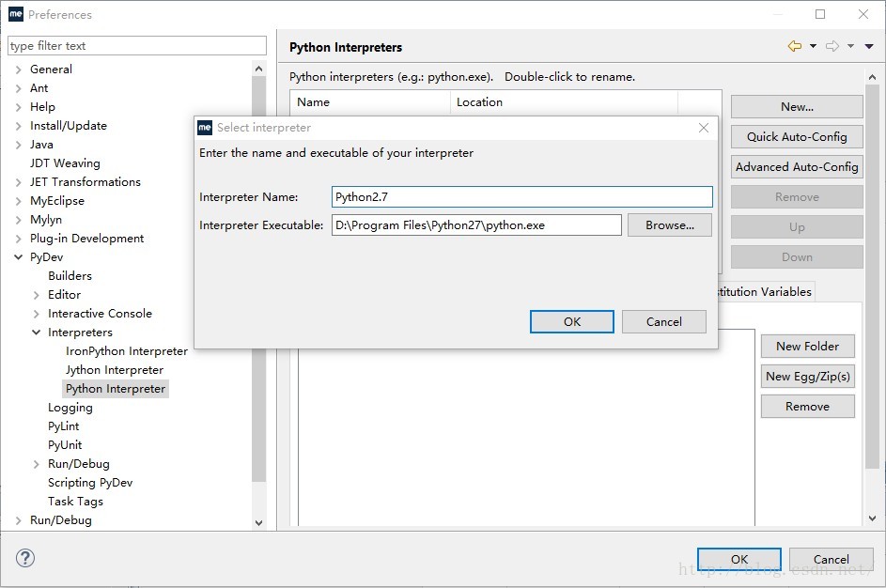This screenshot has width=886, height=588.
Task: Click the Quick Auto-Config button
Action: pyautogui.click(x=797, y=137)
